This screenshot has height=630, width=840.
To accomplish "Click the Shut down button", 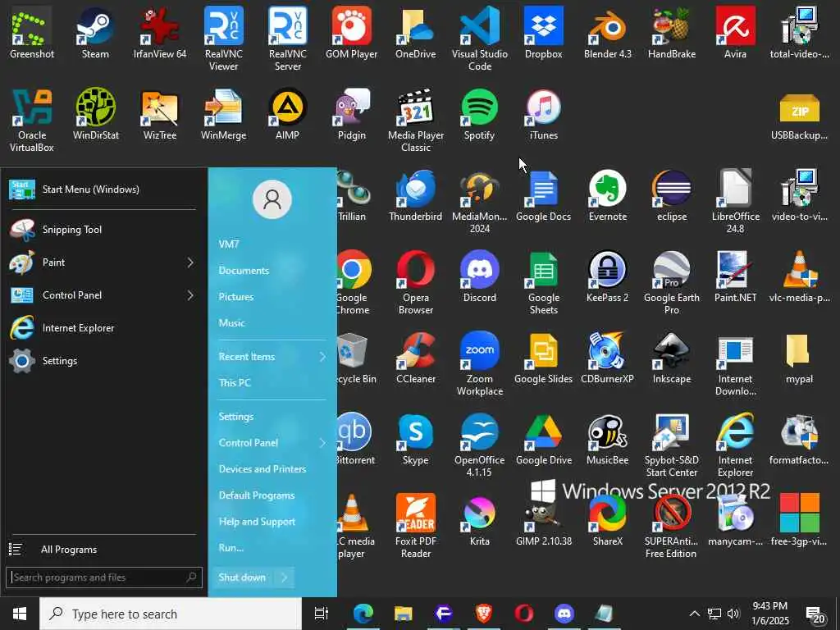I will (242, 577).
